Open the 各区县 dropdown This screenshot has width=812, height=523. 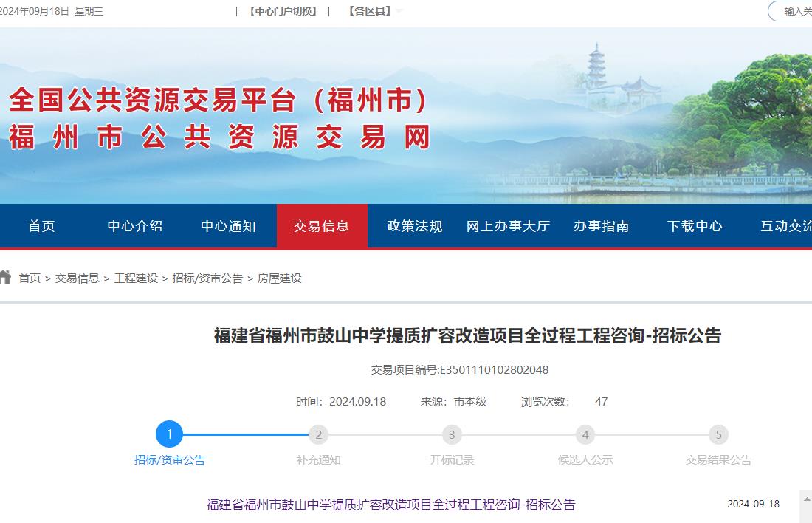pyautogui.click(x=371, y=11)
